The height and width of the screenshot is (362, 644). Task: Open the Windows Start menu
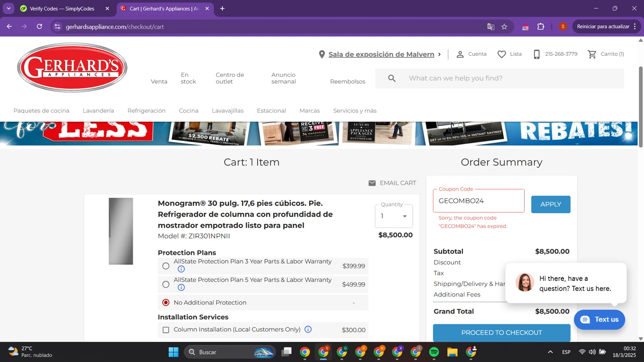point(173,352)
